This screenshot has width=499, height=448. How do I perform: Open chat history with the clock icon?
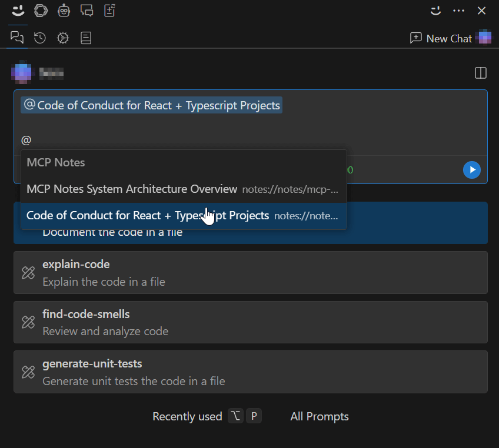coord(39,38)
